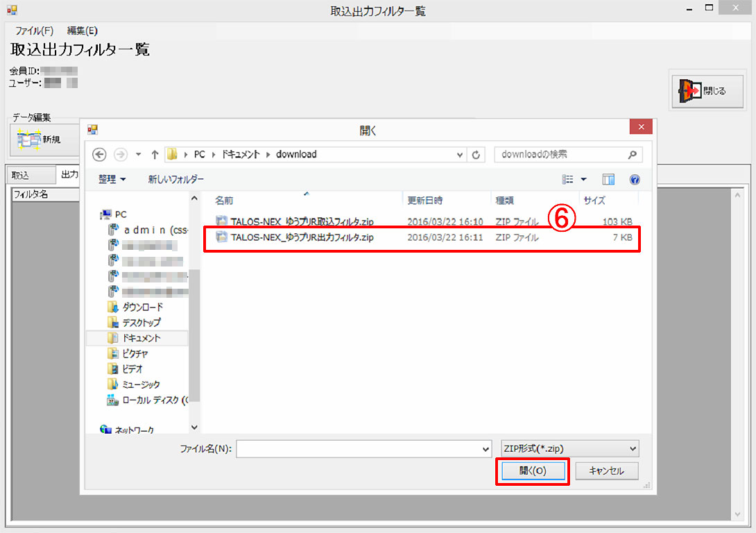Select ドキュメント in navigation pane
This screenshot has width=756, height=533.
(141, 338)
